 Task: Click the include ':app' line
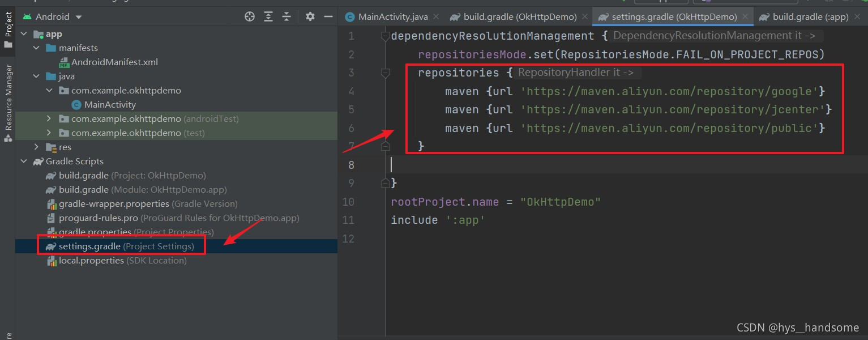pyautogui.click(x=438, y=220)
